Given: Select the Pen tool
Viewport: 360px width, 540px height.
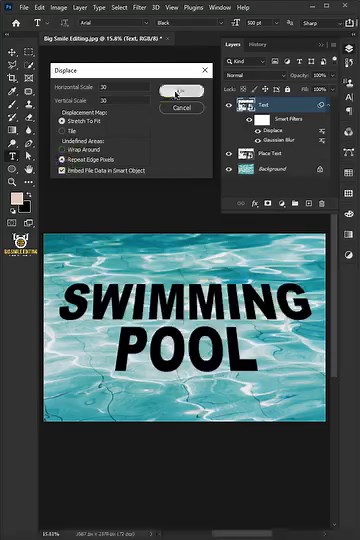Looking at the screenshot, I should pos(29,143).
